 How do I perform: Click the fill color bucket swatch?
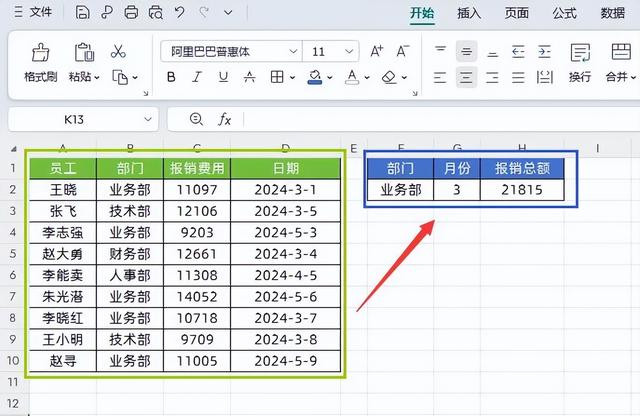pyautogui.click(x=314, y=77)
